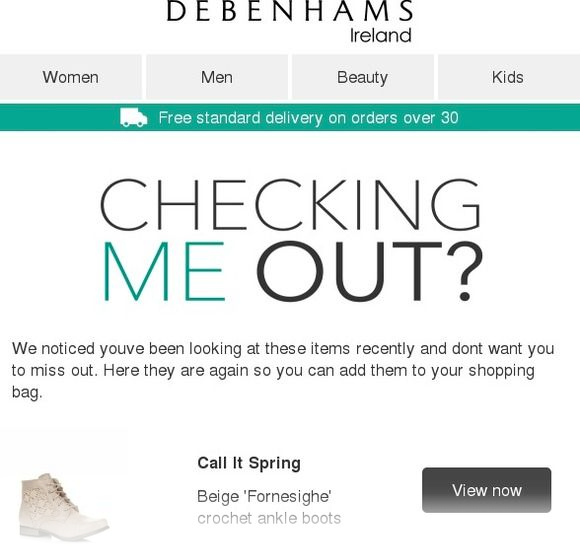Open the Men category tab
This screenshot has height=547, width=580.
pos(217,77)
